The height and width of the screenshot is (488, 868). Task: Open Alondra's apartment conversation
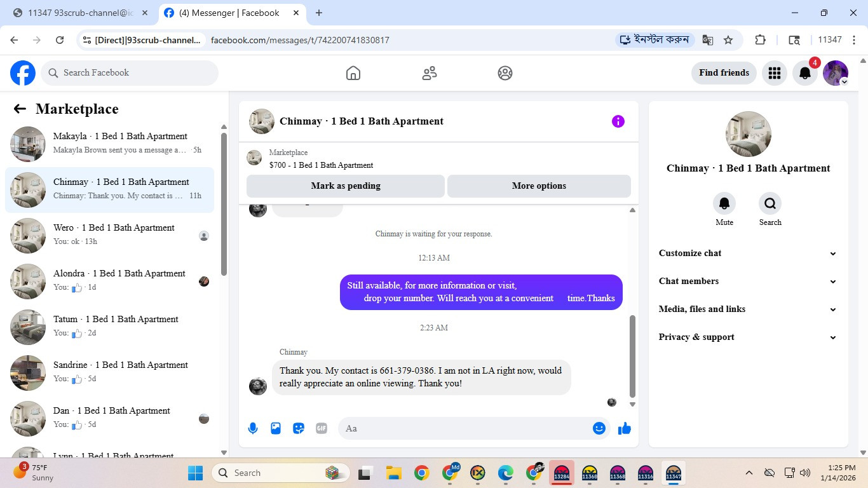[x=109, y=281]
